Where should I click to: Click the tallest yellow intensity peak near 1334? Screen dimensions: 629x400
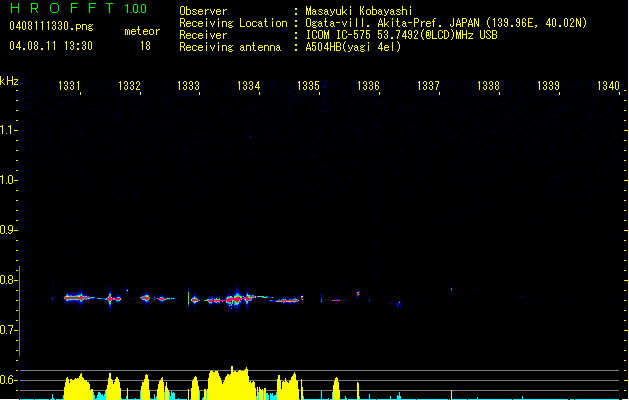[231, 383]
